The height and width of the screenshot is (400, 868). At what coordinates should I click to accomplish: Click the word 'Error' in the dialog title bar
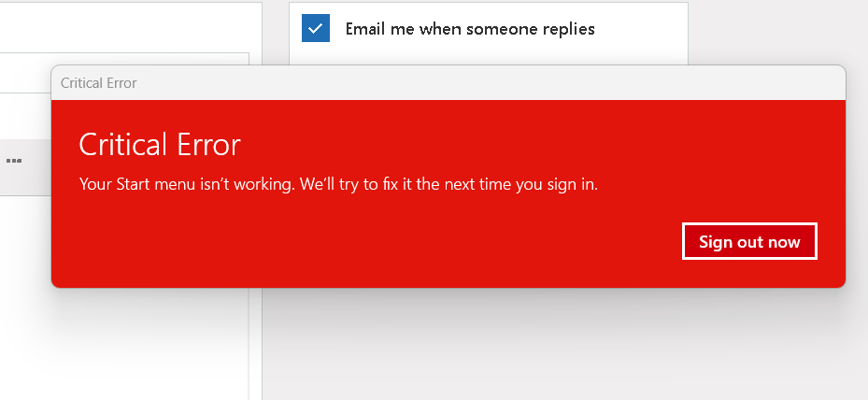121,83
